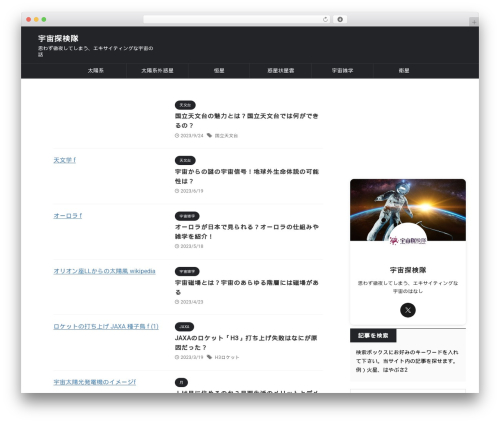Viewport: 500px width, 423px height.
Task: Click 天文台 category badge above 謎の宇宙信号 article
Action: tap(185, 161)
